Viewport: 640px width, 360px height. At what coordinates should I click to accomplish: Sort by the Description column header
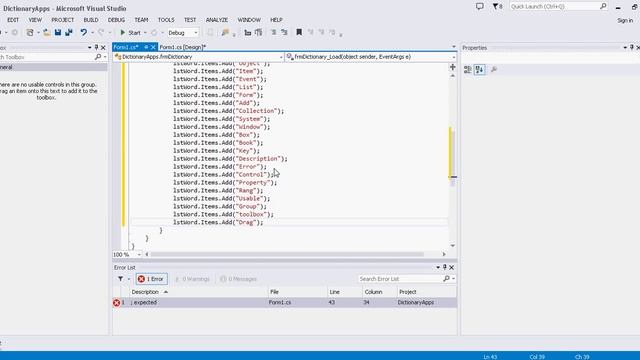click(x=199, y=292)
